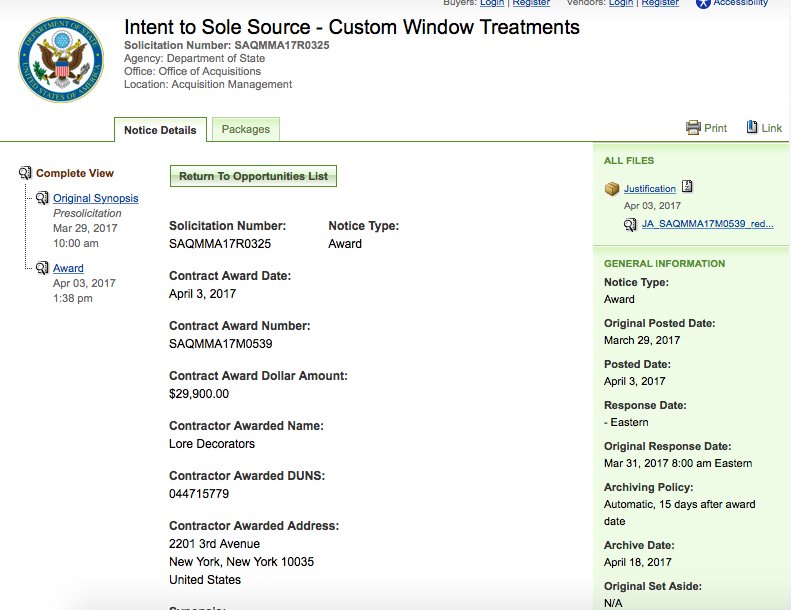Click the Complete View magnifier icon
This screenshot has width=791, height=610.
(x=25, y=173)
